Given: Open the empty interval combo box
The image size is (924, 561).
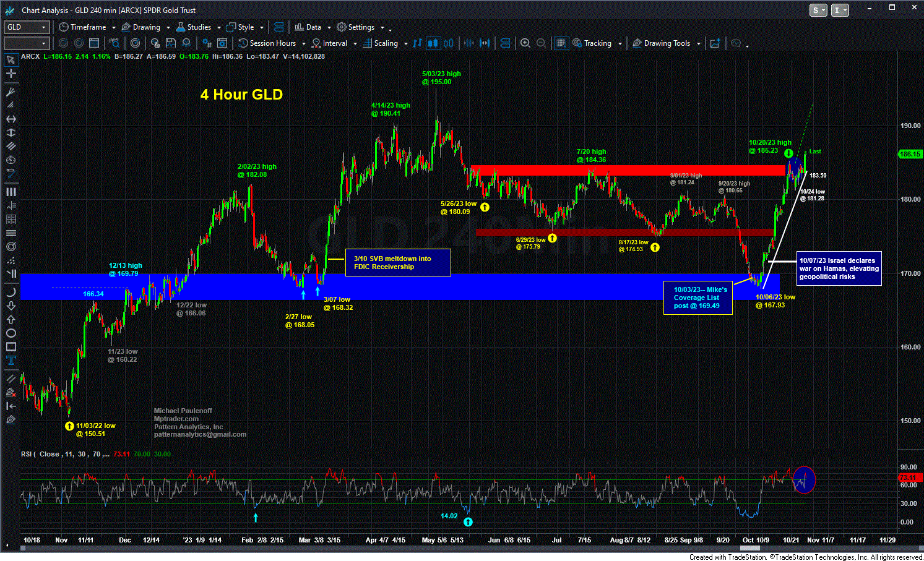Looking at the screenshot, I should 26,43.
